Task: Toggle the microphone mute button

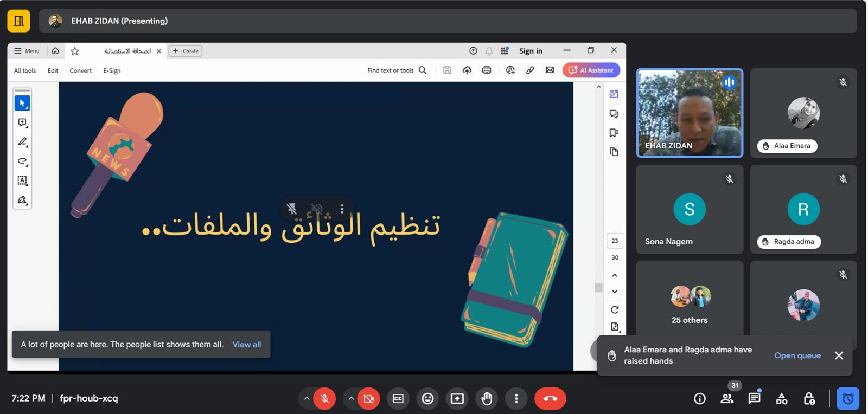Action: pos(324,399)
